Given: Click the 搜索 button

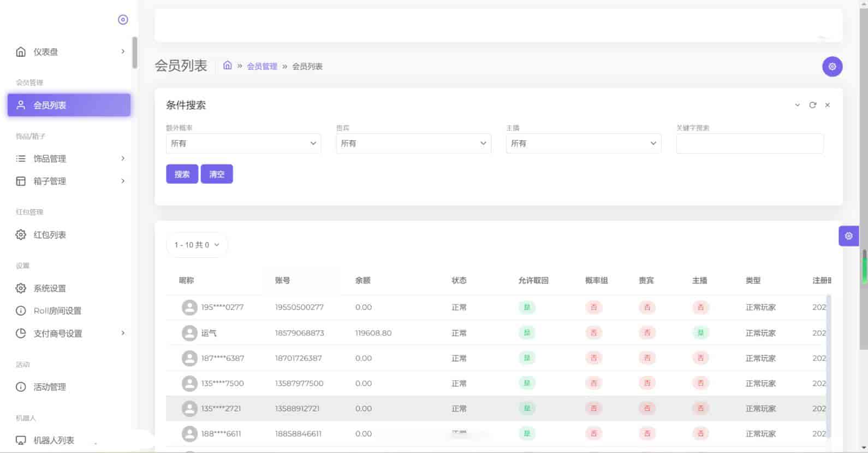Looking at the screenshot, I should [x=182, y=174].
